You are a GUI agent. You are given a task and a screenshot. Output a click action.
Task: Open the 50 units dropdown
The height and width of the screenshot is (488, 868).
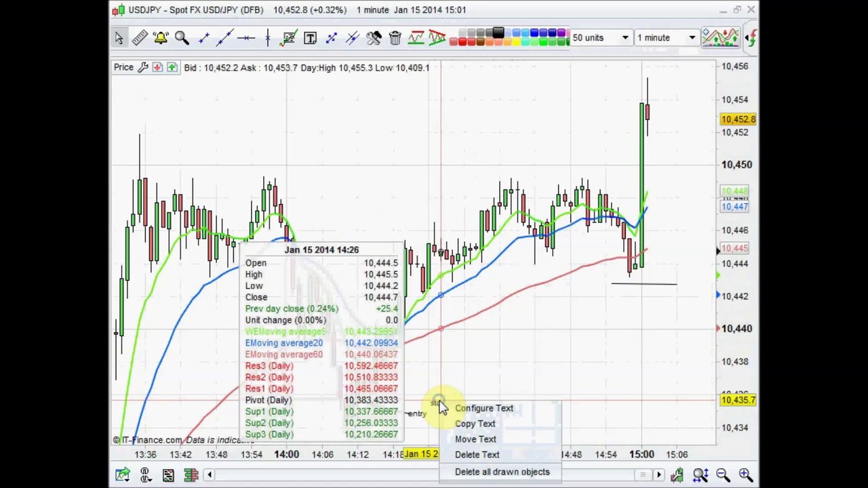click(600, 38)
